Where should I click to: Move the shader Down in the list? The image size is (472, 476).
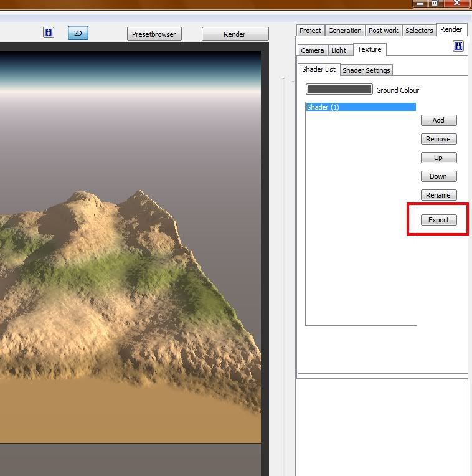click(x=438, y=176)
